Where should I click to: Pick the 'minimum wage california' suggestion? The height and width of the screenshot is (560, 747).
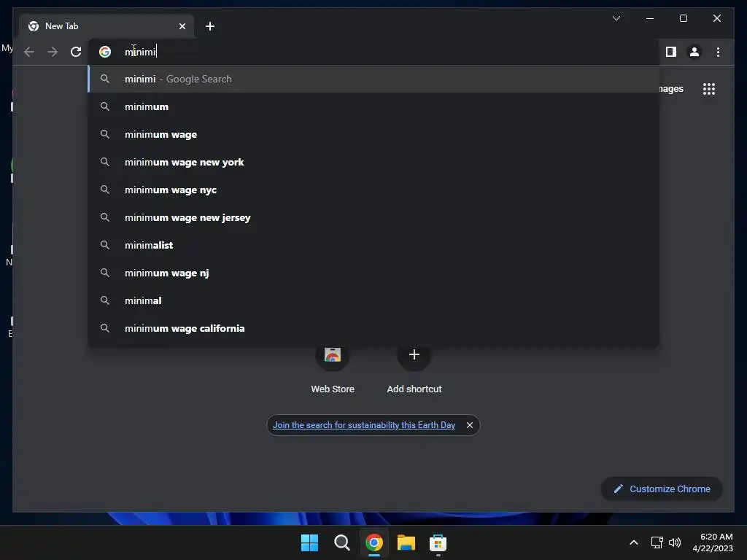(x=374, y=328)
